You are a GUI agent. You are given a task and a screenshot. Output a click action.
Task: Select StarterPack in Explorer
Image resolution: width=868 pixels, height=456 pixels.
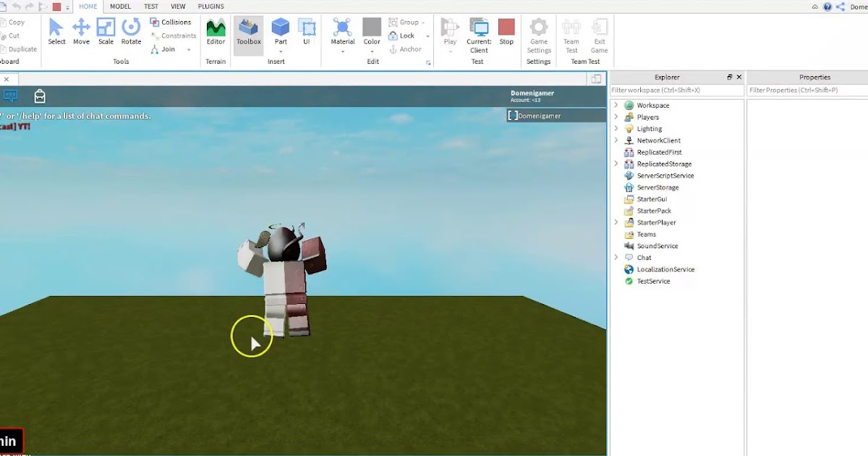point(654,211)
